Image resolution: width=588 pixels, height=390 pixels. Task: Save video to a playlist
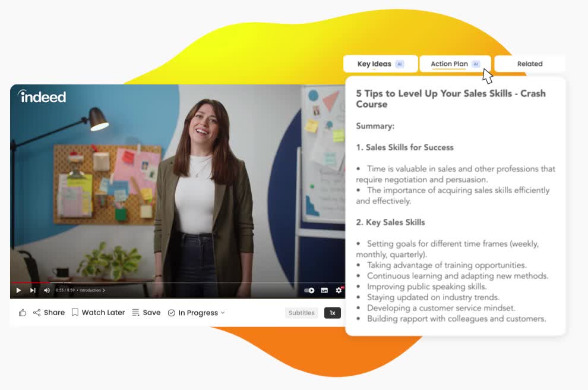pos(146,313)
